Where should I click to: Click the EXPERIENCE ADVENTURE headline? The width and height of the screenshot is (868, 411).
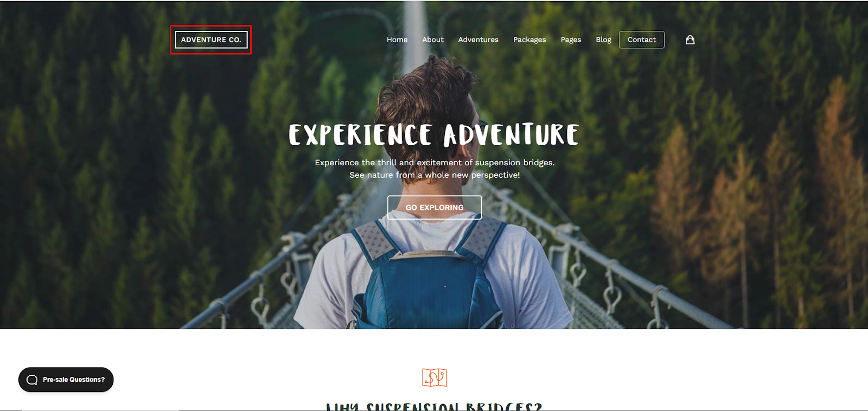[x=434, y=135]
